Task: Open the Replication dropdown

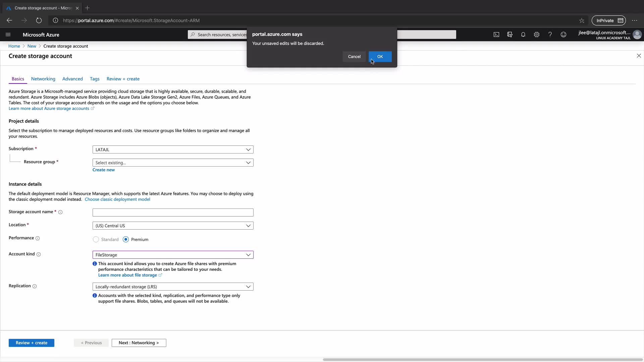Action: coord(173,287)
